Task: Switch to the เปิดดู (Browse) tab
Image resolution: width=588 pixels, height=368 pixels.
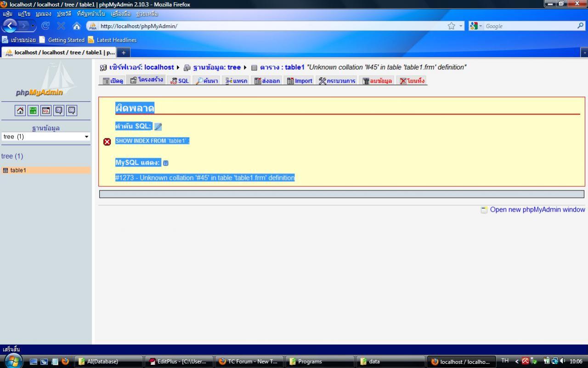Action: [x=113, y=81]
